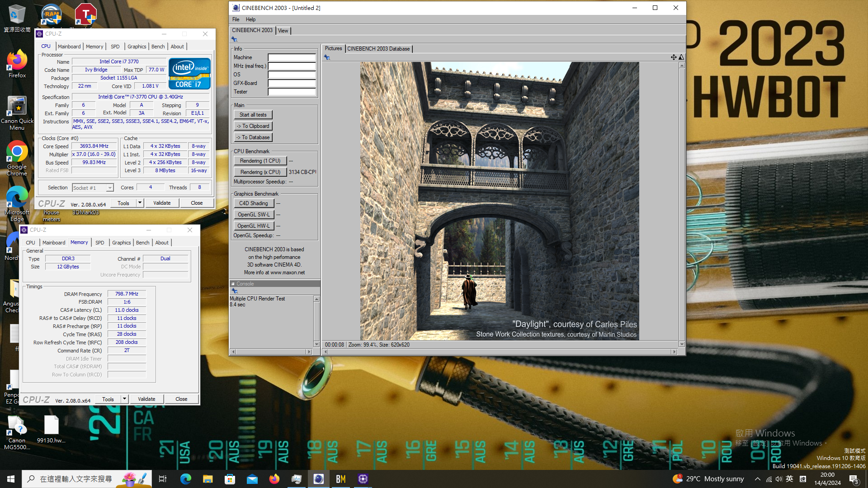Click the To Database button
Viewport: 868px width, 488px height.
click(253, 137)
